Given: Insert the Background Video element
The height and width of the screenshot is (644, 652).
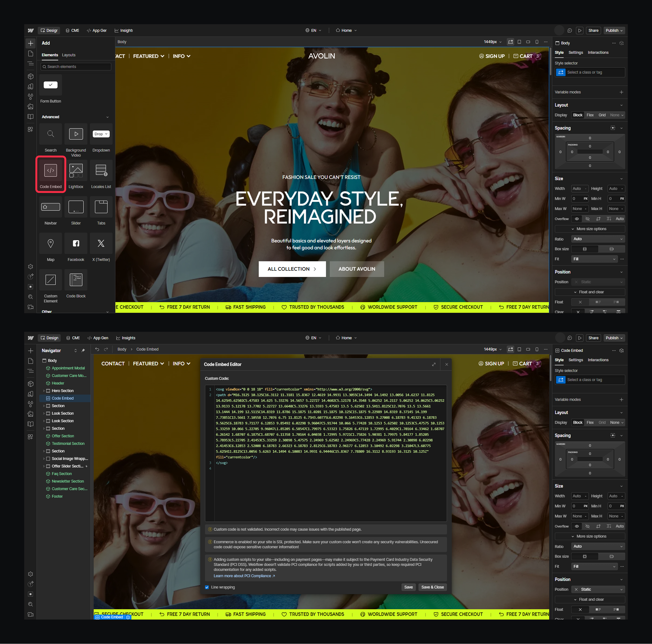Looking at the screenshot, I should pos(76,134).
